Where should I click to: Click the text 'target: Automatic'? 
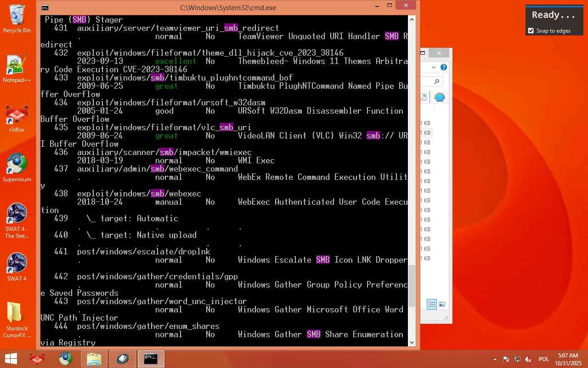139,218
